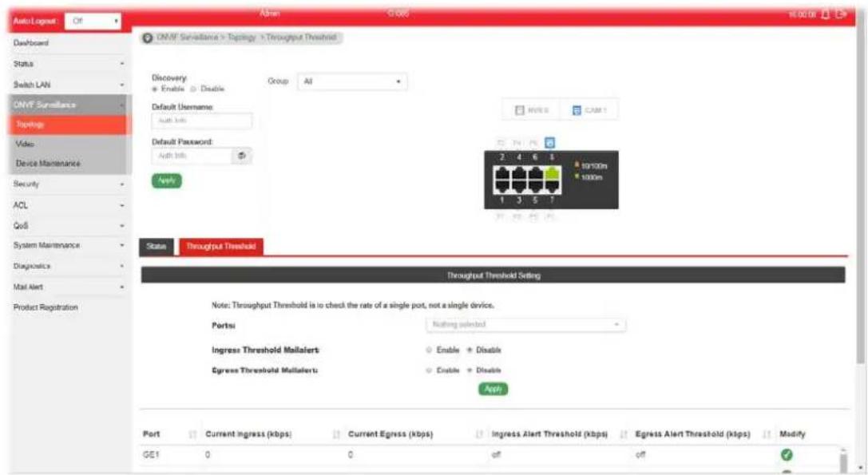Screen dimensions: 868x475
Task: Click the GE1 port cell
Action: click(151, 454)
